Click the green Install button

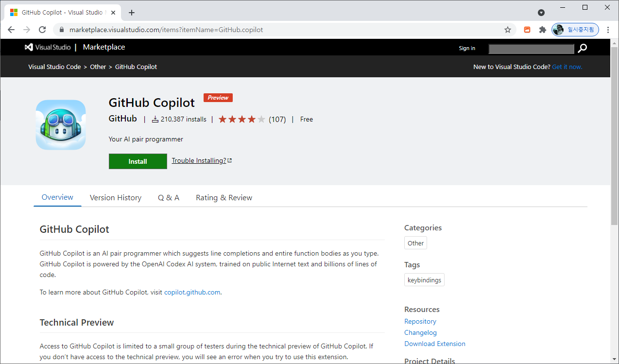138,161
